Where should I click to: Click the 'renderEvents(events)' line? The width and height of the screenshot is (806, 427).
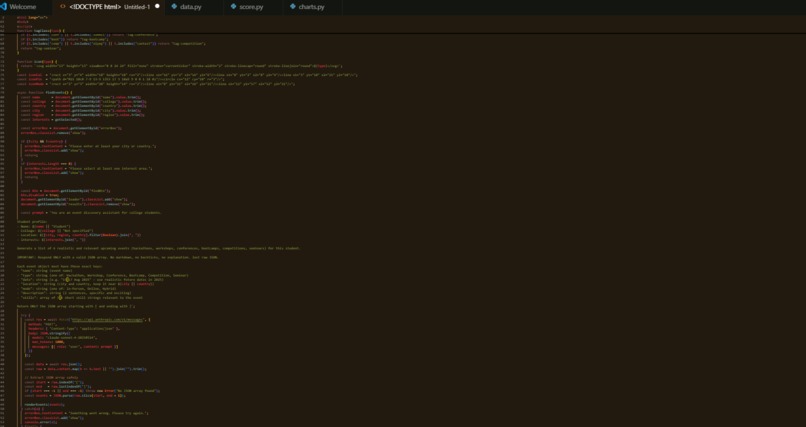coord(45,404)
